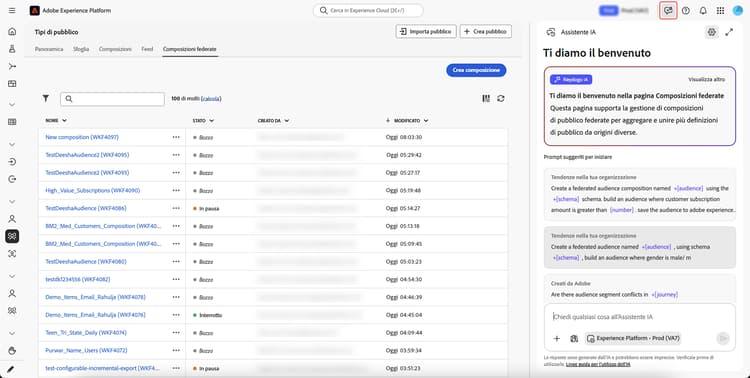750x378 pixels.
Task: Focus the Experience Cloud search field
Action: tap(368, 11)
